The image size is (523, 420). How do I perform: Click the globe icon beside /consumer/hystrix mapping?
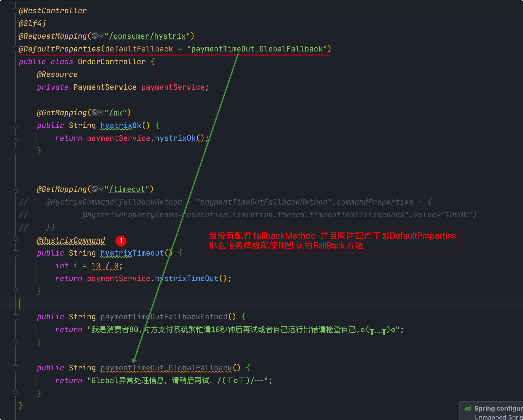[x=95, y=36]
